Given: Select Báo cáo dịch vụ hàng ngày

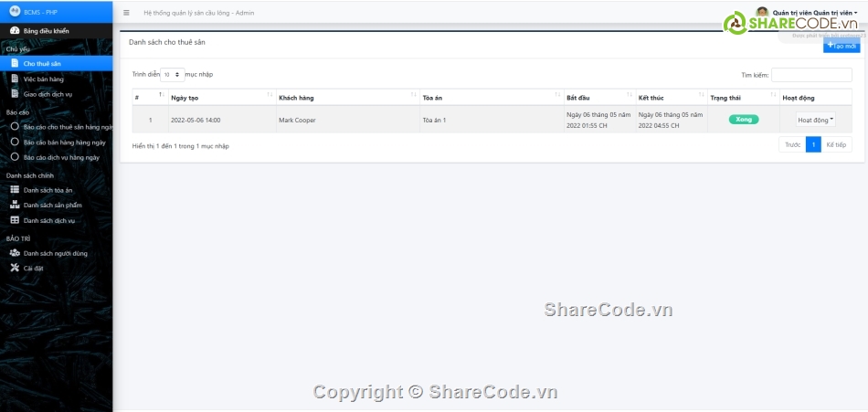Looking at the screenshot, I should click(61, 157).
